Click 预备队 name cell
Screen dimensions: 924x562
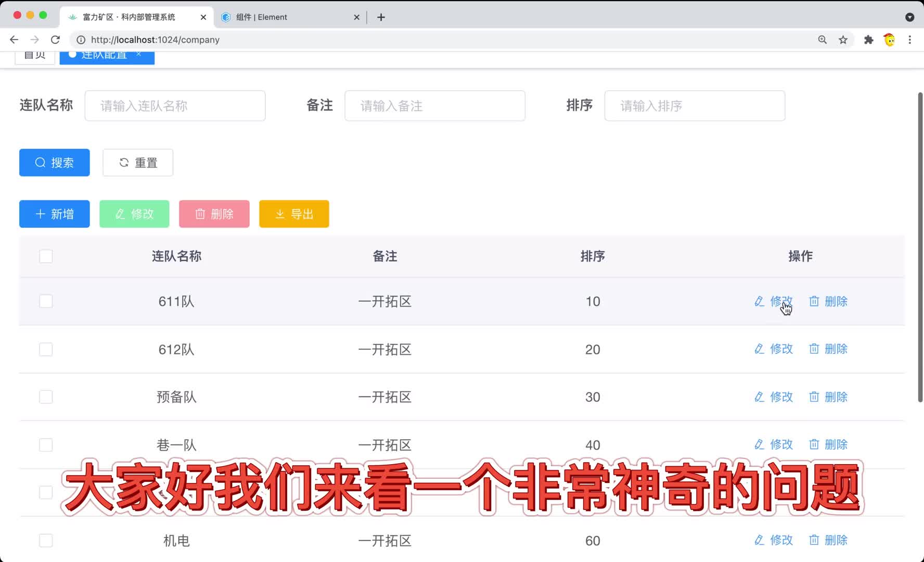(176, 397)
